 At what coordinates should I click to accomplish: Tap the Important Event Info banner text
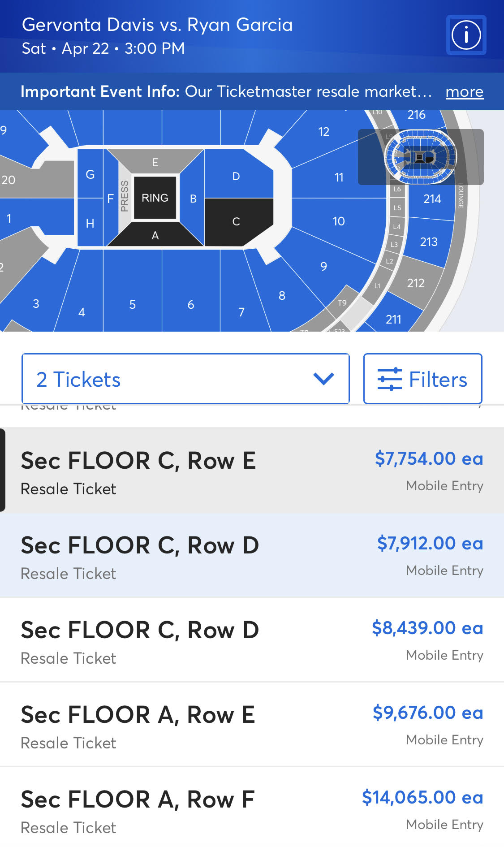pos(226,91)
